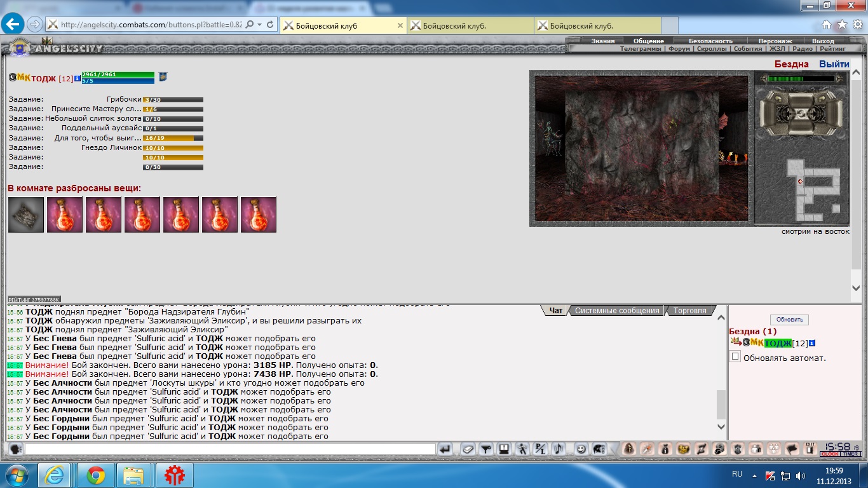Click the blue info icon beside ТОДЖ [12] in the top status bar
Viewport: 868px width, 488px height.
point(78,78)
